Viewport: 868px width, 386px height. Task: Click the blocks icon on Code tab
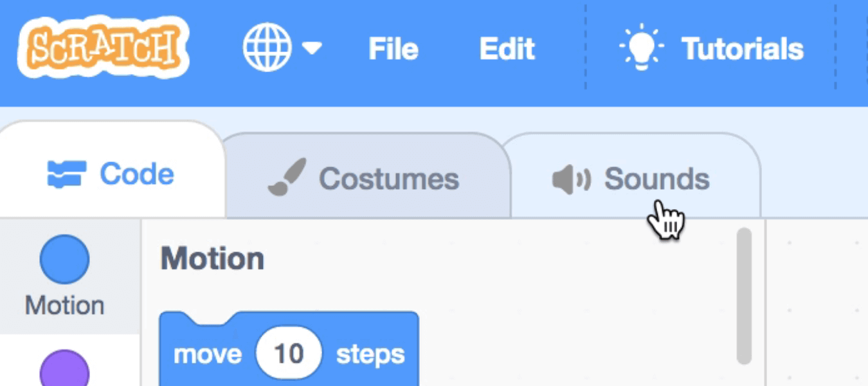(66, 174)
